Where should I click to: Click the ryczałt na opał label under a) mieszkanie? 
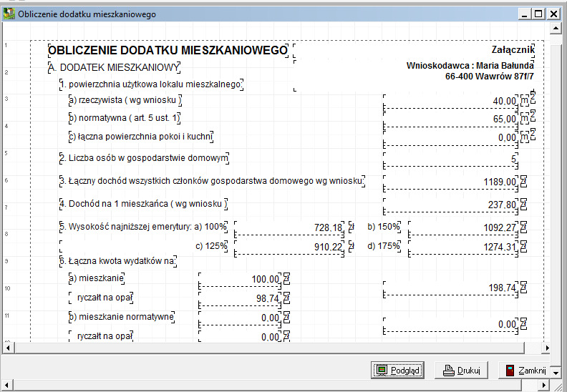[101, 298]
